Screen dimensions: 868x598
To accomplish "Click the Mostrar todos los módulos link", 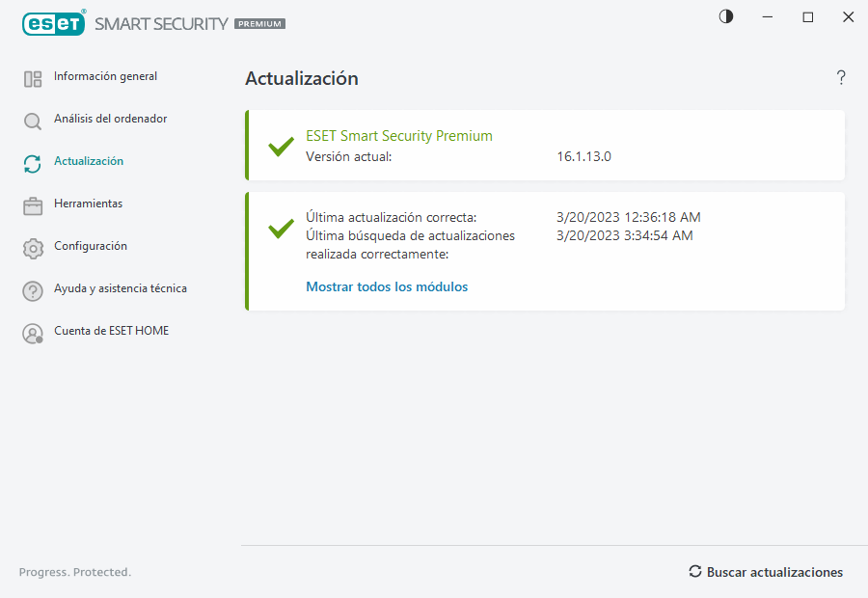I will pyautogui.click(x=387, y=286).
